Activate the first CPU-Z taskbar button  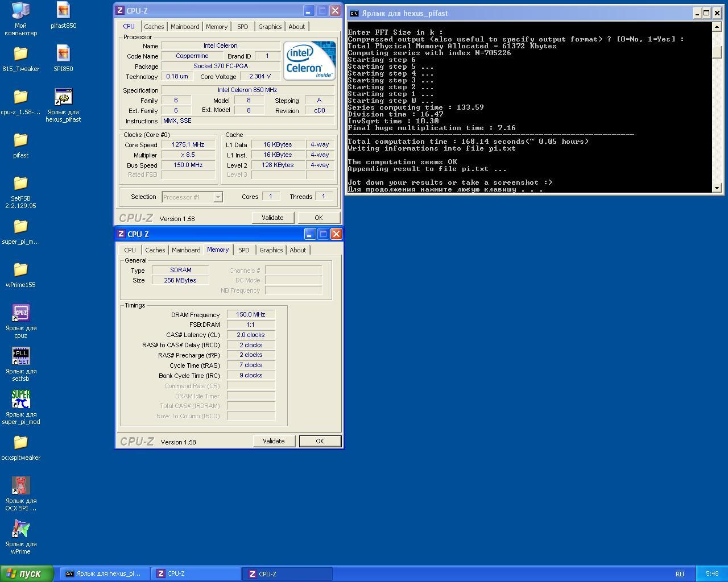click(x=196, y=573)
